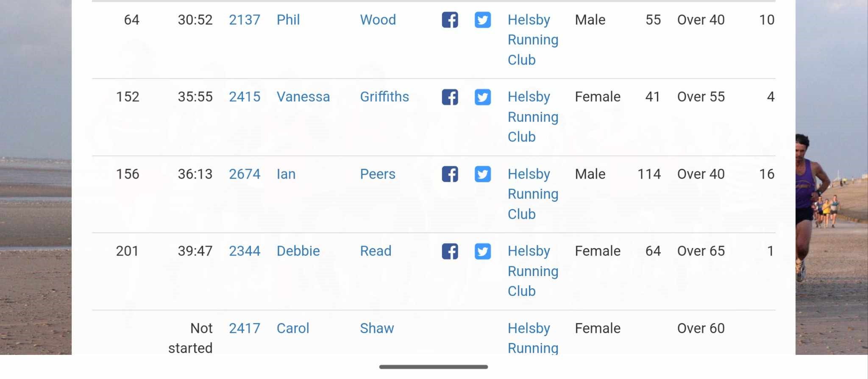The width and height of the screenshot is (868, 379).
Task: Click surname link Wood
Action: [378, 20]
